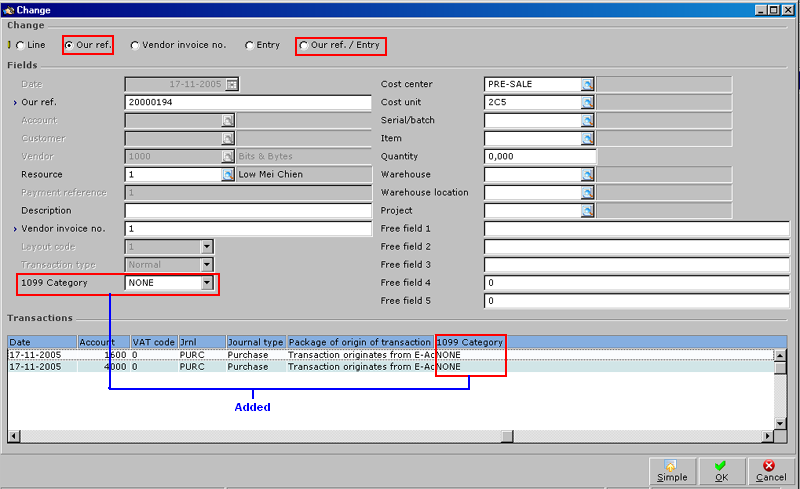Click Package of origin of transaction header
Image resolution: width=800 pixels, height=489 pixels.
click(x=360, y=342)
